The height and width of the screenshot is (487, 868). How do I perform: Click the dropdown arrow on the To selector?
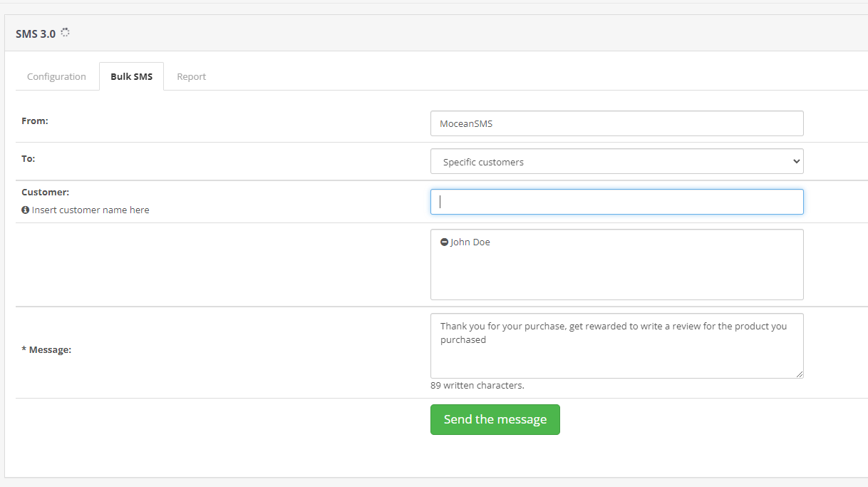(x=795, y=161)
